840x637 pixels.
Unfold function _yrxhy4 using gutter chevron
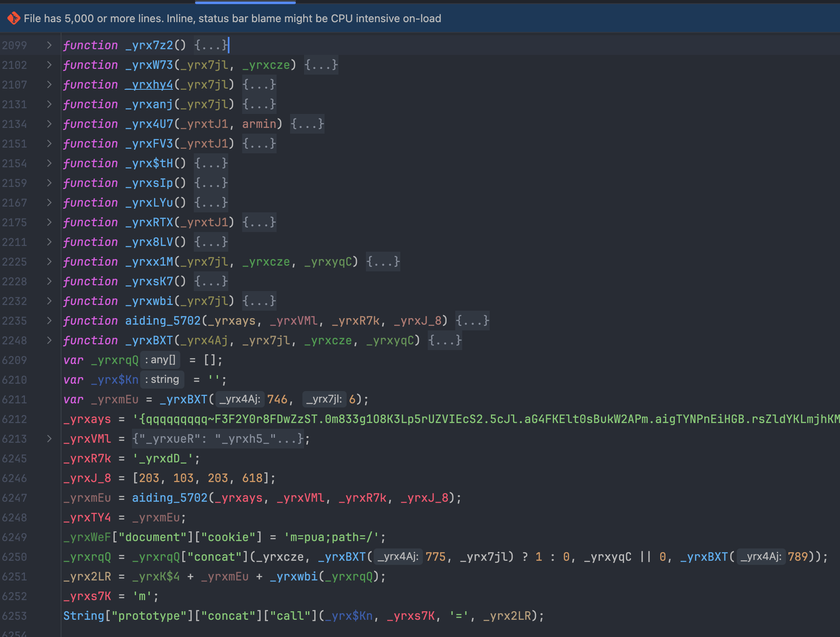pos(49,84)
